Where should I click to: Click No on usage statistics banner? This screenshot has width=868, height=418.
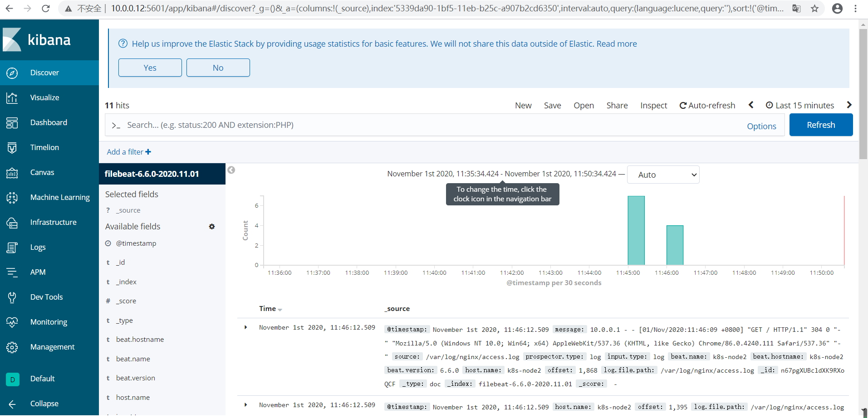[x=218, y=68]
